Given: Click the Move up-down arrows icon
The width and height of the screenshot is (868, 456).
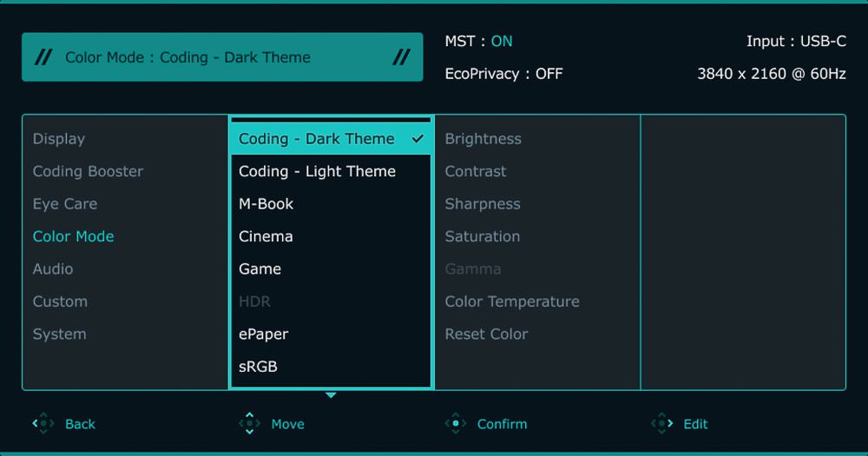Looking at the screenshot, I should pyautogui.click(x=249, y=424).
